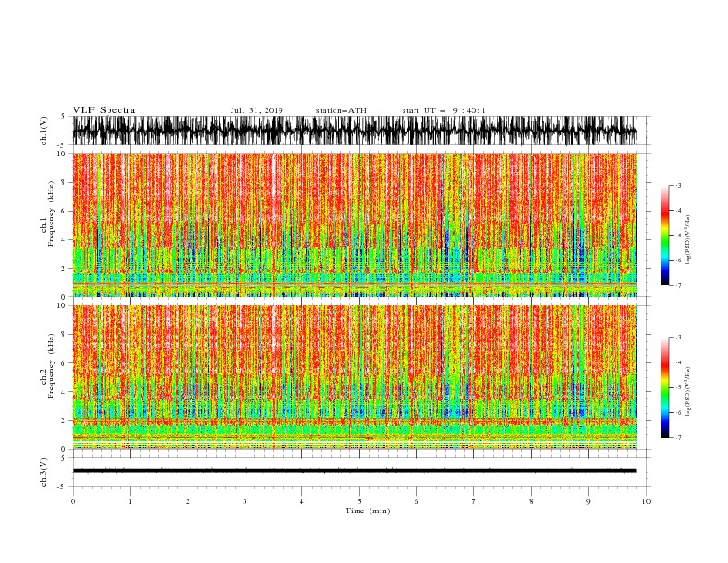The image size is (728, 563).
Task: Click the "5" volt tick of ch.3 panel
Action: coord(63,457)
